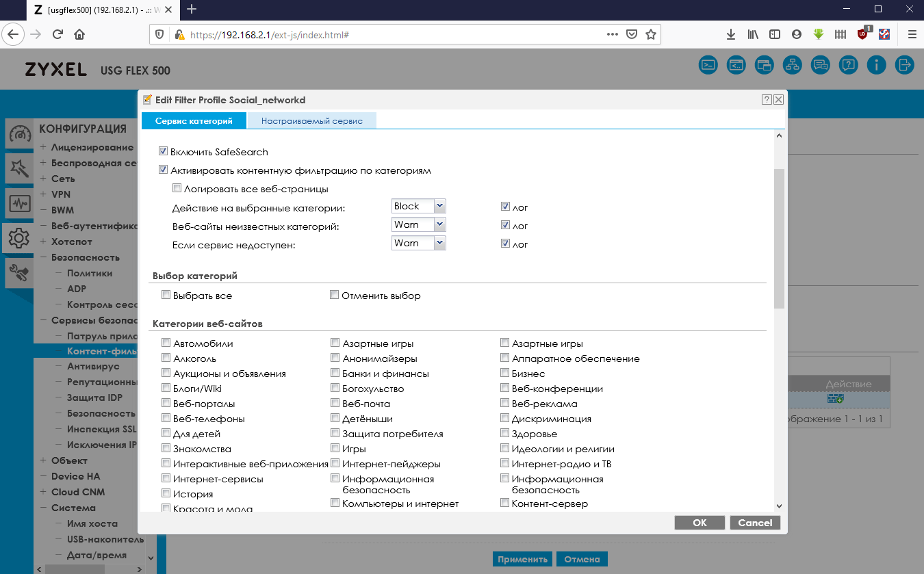
Task: Open Firefox library icon
Action: 753,34
